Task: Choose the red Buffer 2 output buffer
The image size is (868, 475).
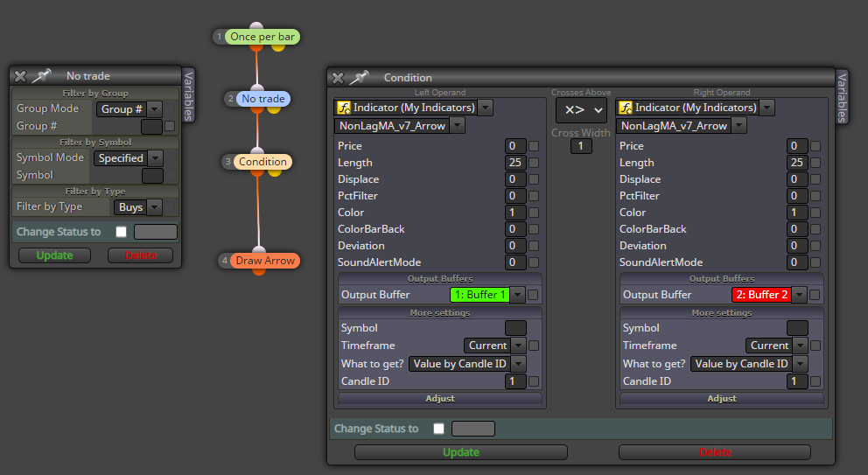Action: pos(762,295)
